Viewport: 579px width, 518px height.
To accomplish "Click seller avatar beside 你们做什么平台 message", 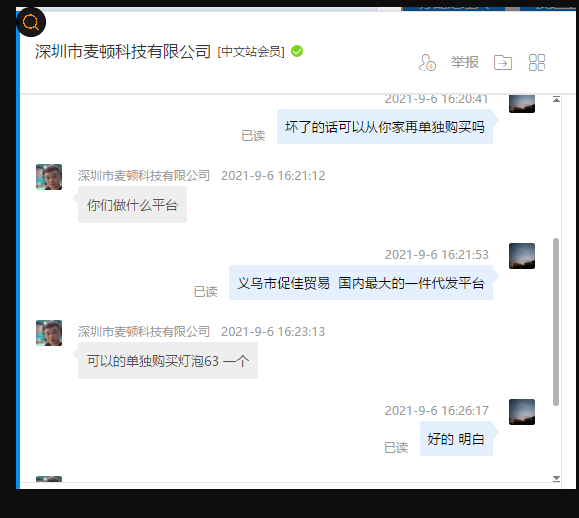I will tap(49, 177).
